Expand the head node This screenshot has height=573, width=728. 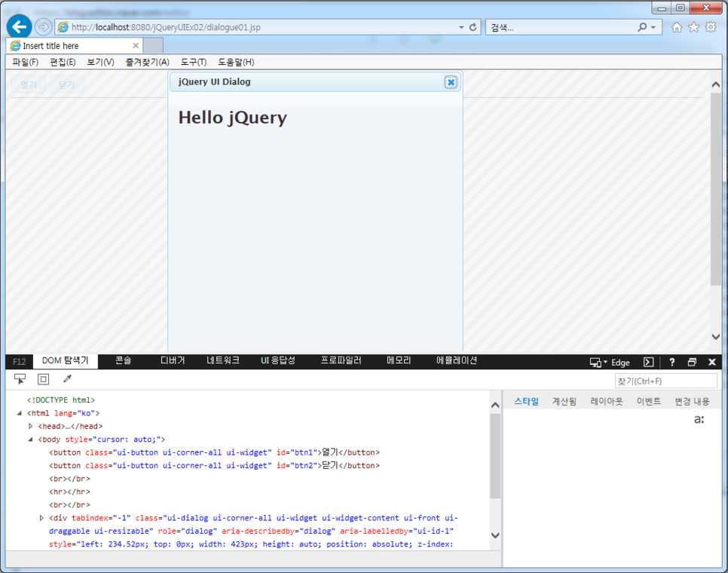[30, 426]
